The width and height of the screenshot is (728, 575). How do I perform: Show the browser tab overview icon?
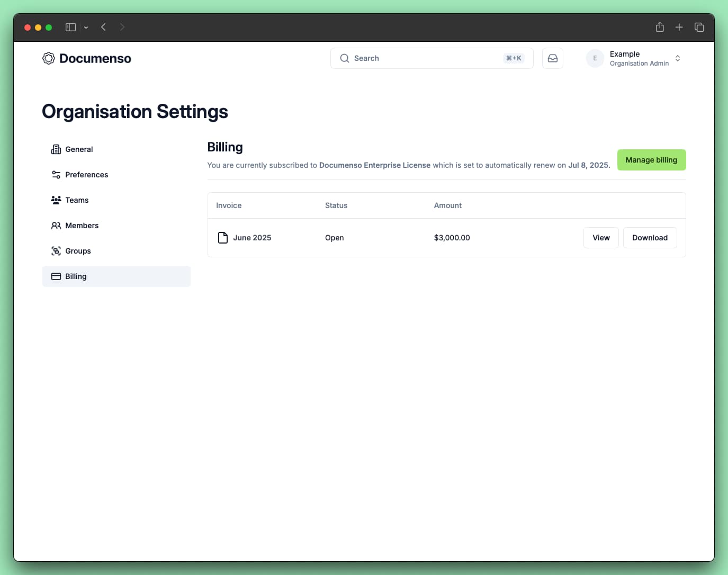tap(699, 27)
